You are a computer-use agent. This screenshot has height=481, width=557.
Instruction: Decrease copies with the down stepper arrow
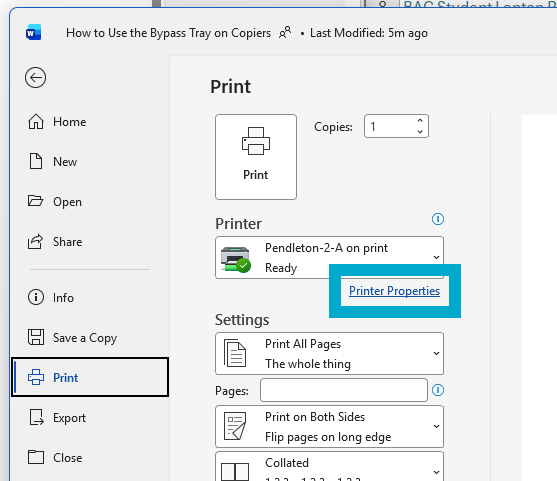click(x=420, y=131)
